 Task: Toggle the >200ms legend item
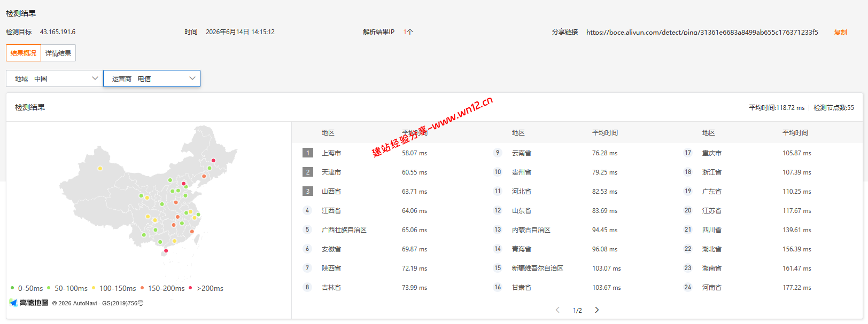[x=206, y=288]
